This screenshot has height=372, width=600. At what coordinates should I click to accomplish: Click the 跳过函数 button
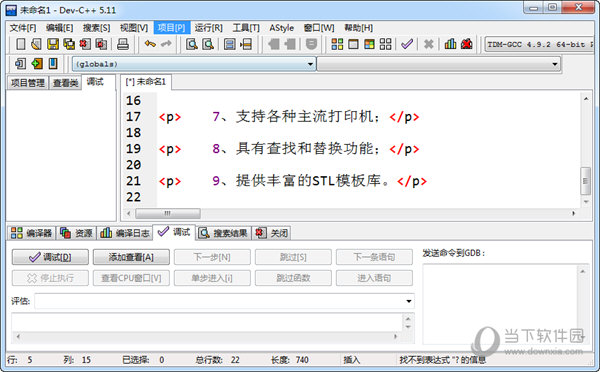[293, 278]
